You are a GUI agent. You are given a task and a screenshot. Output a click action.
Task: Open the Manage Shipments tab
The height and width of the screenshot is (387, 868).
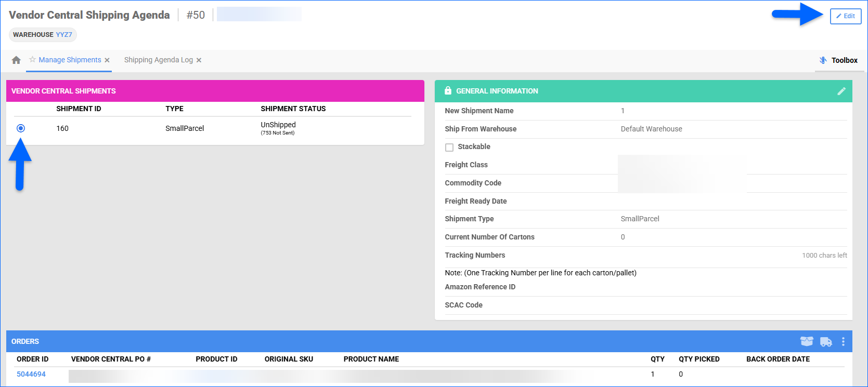click(x=70, y=60)
